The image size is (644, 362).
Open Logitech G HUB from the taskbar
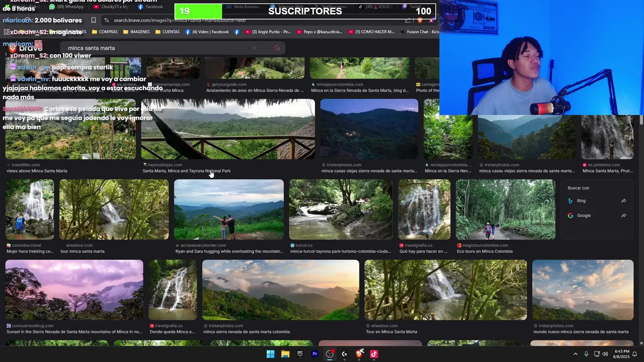click(344, 354)
